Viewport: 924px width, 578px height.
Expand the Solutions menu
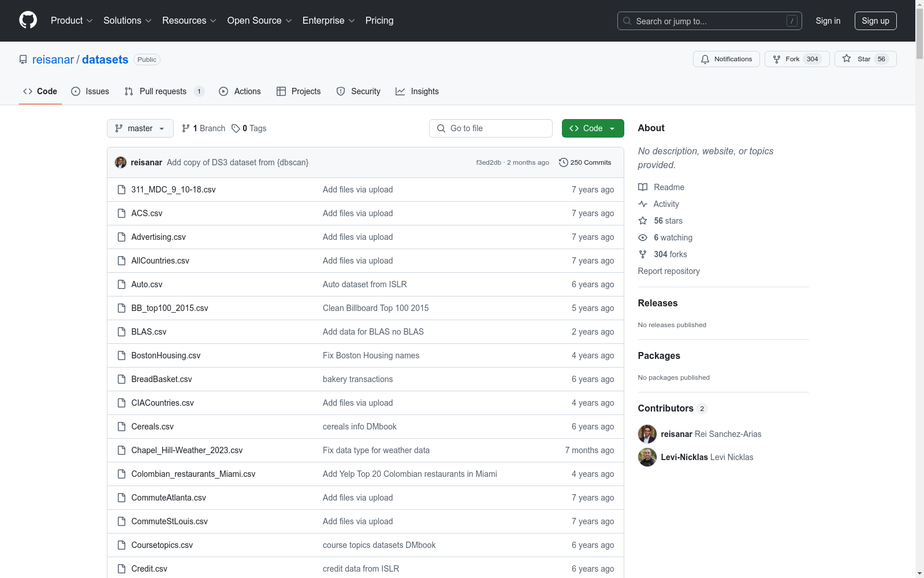click(128, 21)
